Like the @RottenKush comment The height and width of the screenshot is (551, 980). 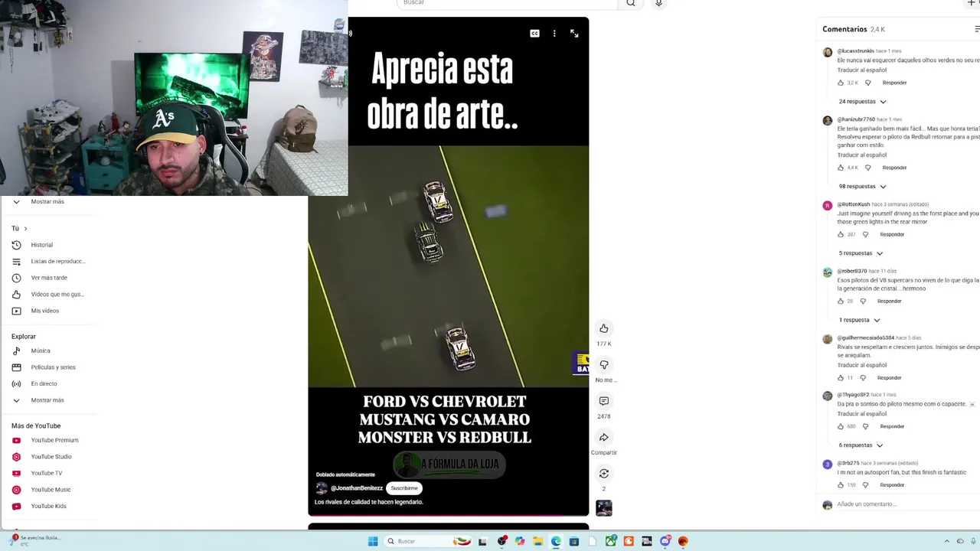coord(841,234)
